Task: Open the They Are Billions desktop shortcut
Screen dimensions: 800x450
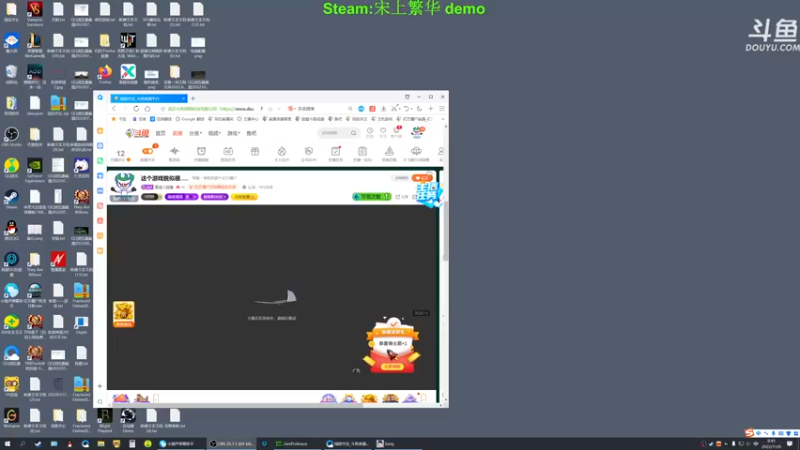Action: click(x=82, y=202)
